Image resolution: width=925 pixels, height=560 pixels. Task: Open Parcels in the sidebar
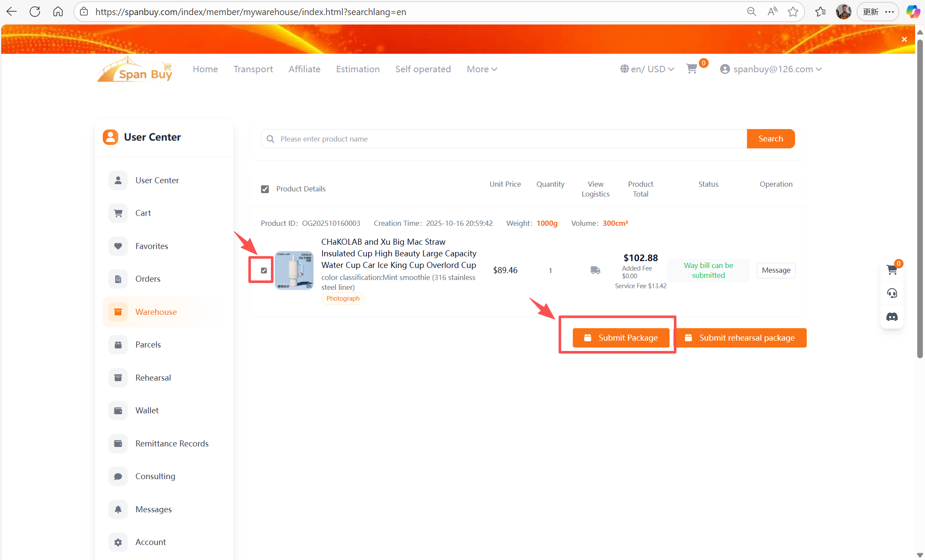pos(148,345)
